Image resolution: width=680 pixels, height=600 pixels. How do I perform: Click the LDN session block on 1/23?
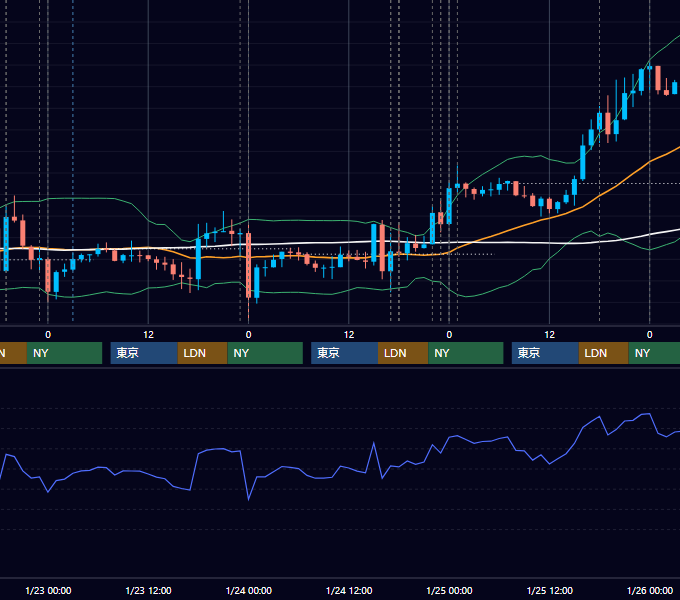click(x=203, y=353)
